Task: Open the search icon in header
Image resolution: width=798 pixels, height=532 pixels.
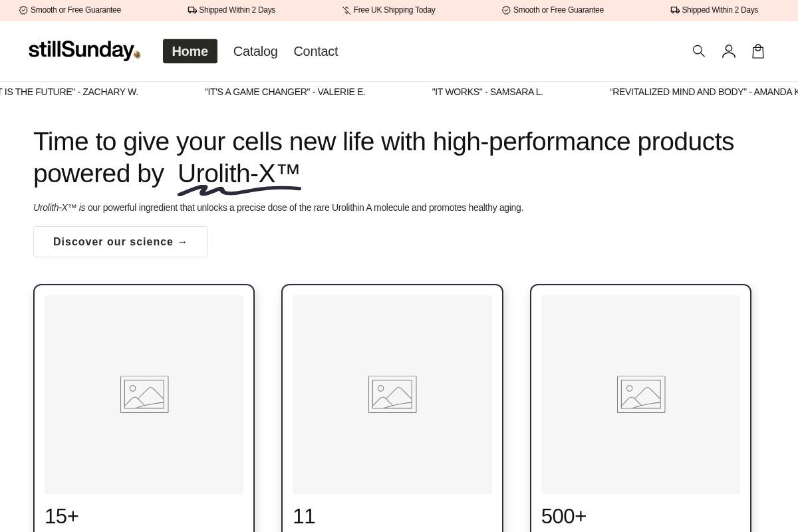Action: tap(698, 51)
